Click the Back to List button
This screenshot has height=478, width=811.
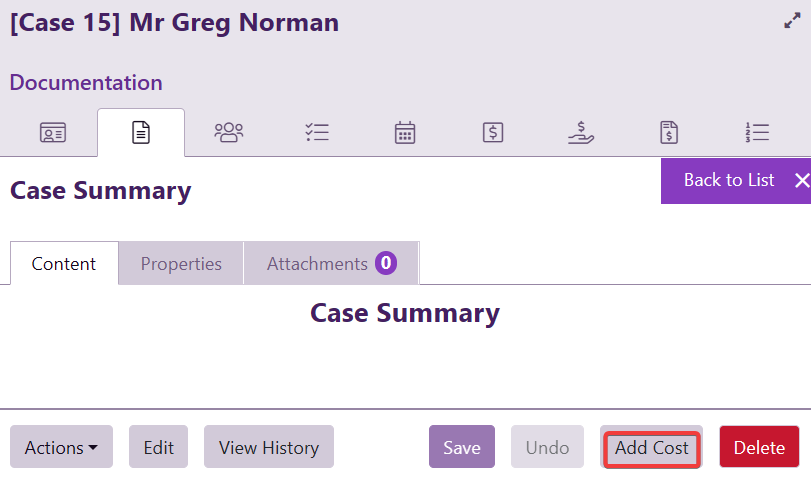point(735,180)
